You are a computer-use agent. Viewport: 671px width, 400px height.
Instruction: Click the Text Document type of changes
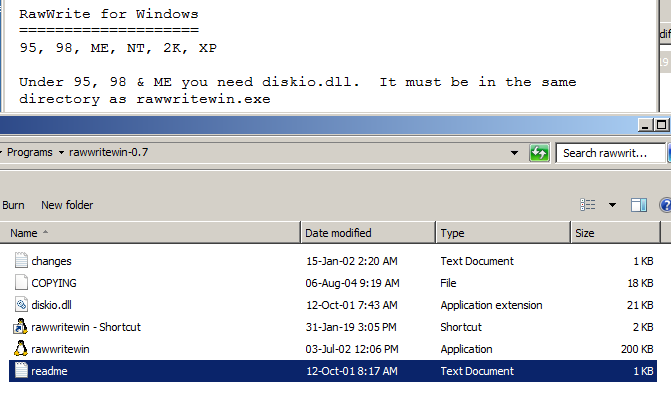coord(477,261)
